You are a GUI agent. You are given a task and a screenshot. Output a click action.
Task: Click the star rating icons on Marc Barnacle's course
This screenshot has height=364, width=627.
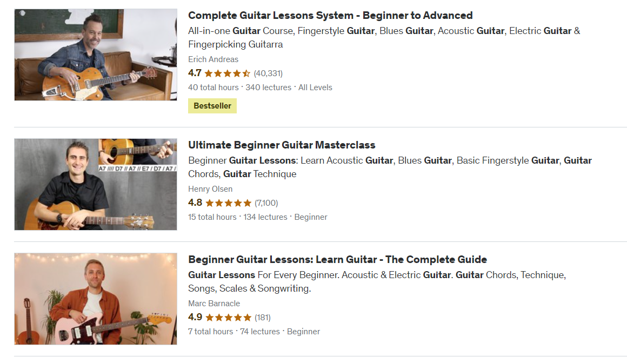(228, 318)
